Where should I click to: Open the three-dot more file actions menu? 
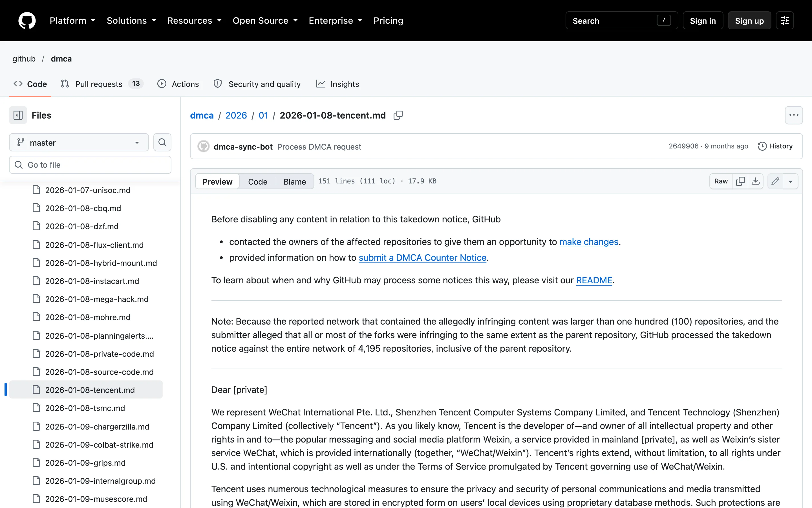tap(794, 115)
